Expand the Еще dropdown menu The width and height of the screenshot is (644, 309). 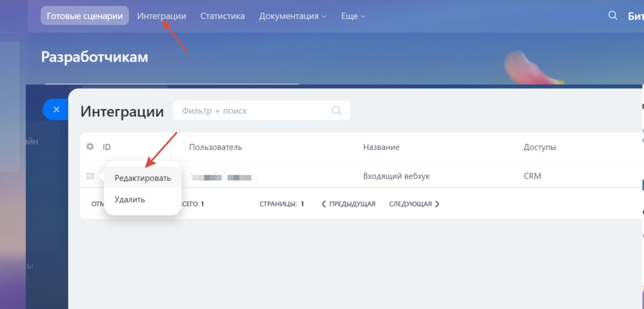point(353,16)
